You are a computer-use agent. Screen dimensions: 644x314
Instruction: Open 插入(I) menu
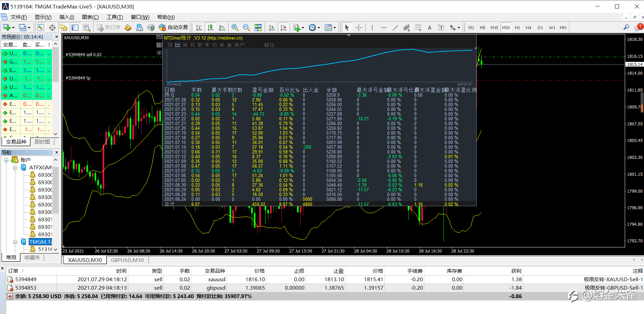(66, 17)
